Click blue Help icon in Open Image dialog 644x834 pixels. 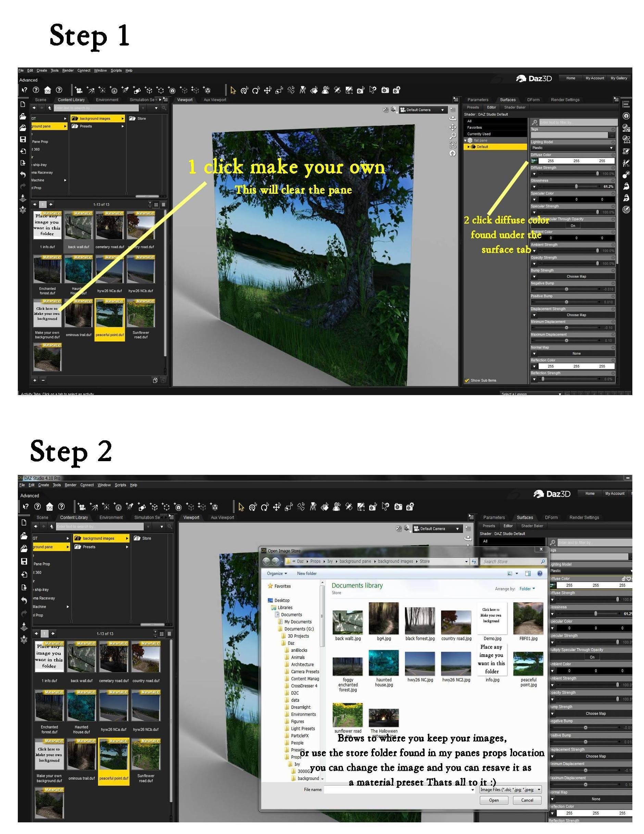[x=540, y=573]
